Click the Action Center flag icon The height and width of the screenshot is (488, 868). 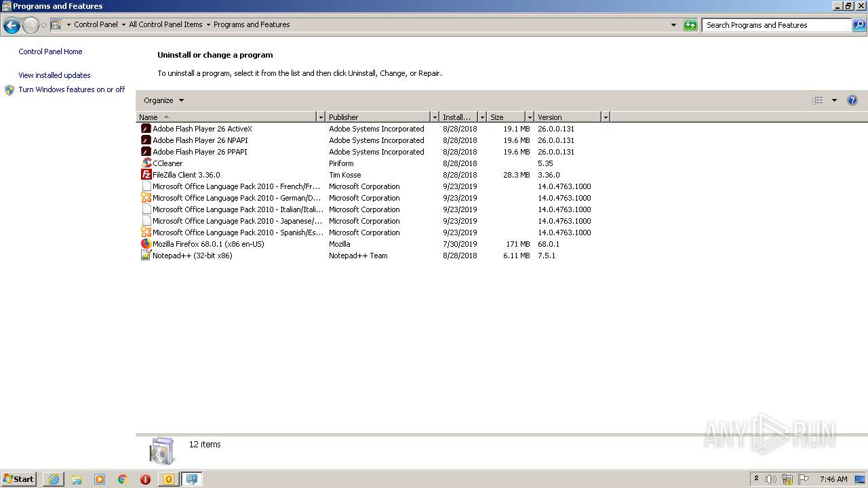pyautogui.click(x=804, y=479)
